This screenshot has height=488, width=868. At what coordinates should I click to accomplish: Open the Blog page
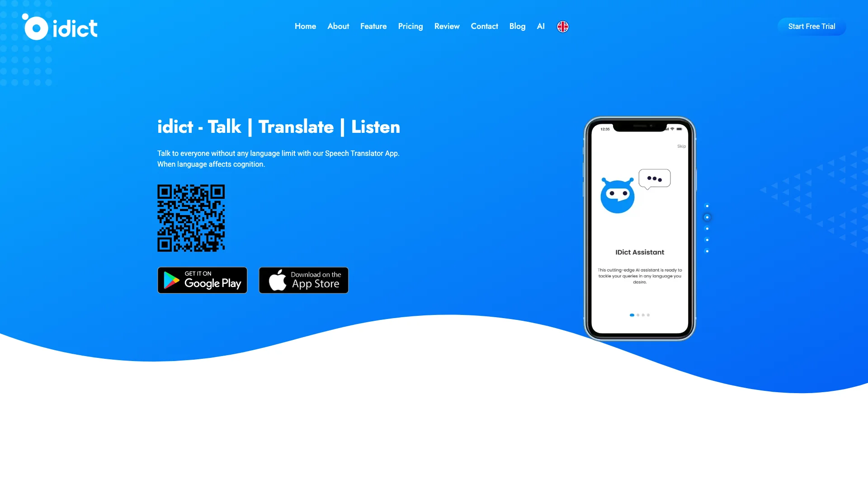coord(517,26)
